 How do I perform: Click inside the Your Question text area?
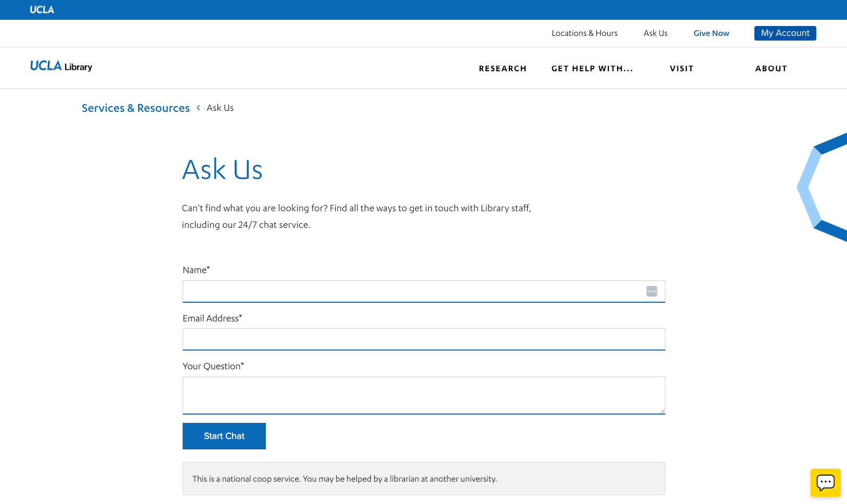coord(423,395)
